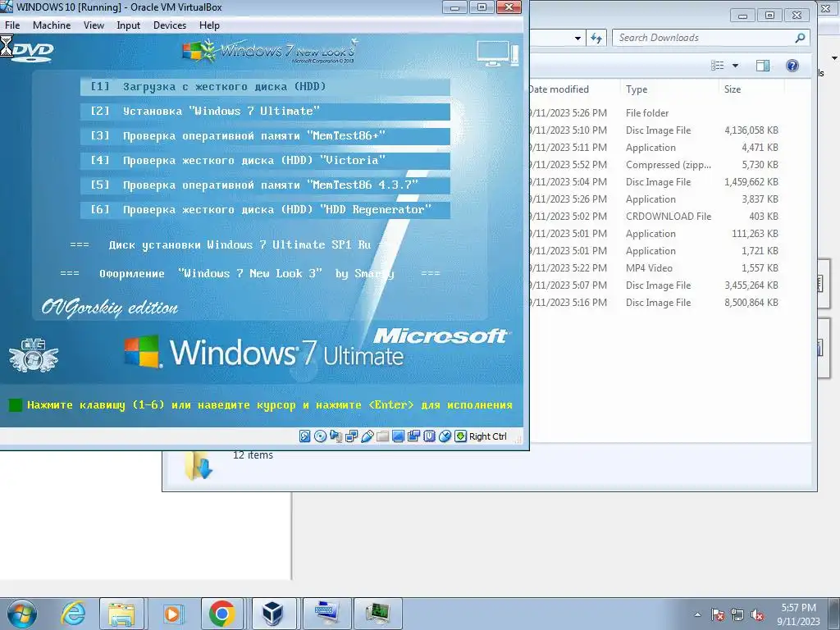Select the 4,136,058 KB Disc Image File
The image size is (840, 630).
pos(656,130)
